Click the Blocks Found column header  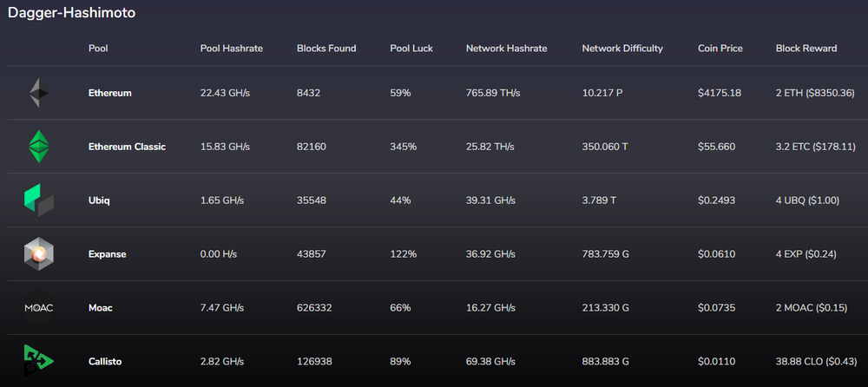click(x=326, y=49)
